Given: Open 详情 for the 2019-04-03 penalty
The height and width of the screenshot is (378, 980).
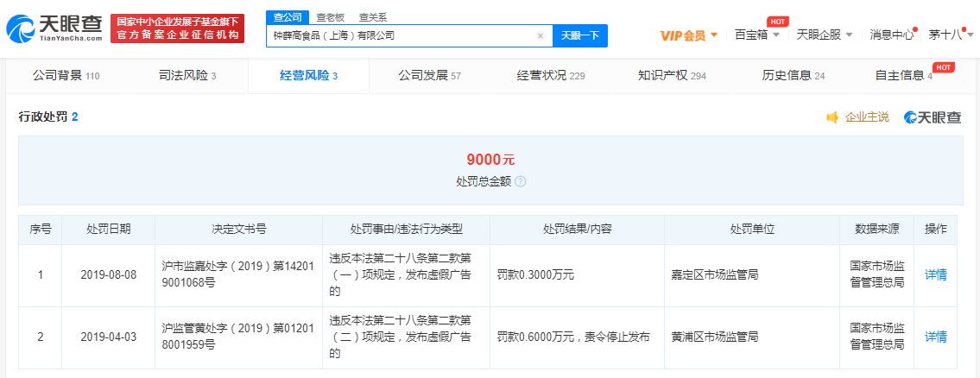Looking at the screenshot, I should 936,337.
